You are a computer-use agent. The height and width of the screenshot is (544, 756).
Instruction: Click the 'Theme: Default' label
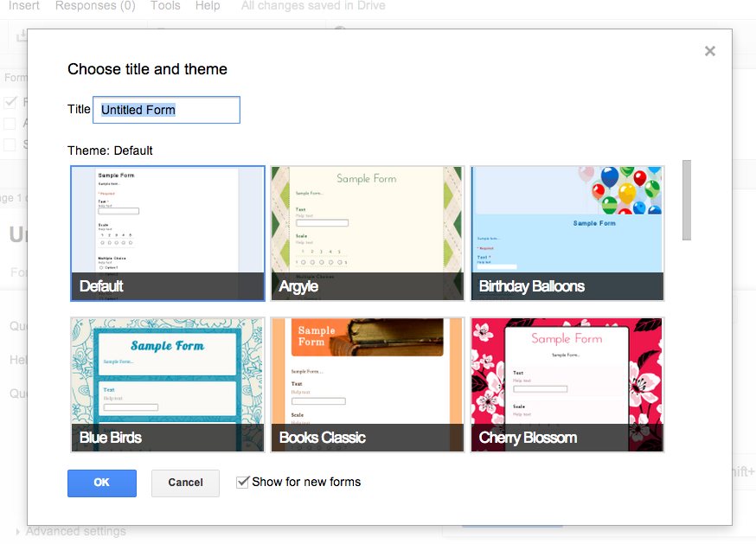pos(110,151)
